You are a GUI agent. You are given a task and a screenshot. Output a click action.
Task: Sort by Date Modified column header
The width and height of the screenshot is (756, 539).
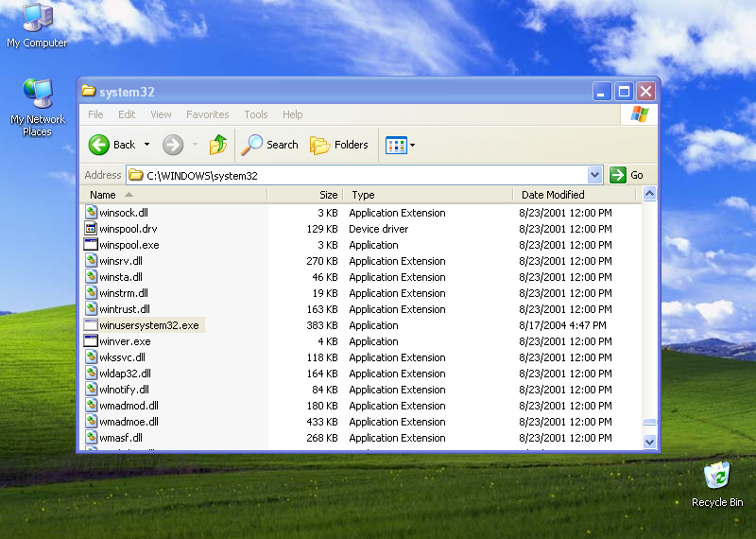[x=576, y=195]
